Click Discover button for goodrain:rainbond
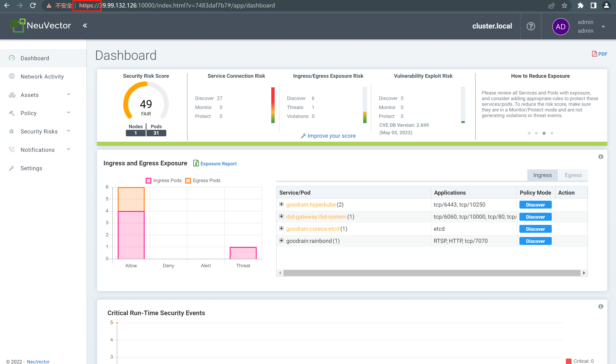 pyautogui.click(x=536, y=241)
